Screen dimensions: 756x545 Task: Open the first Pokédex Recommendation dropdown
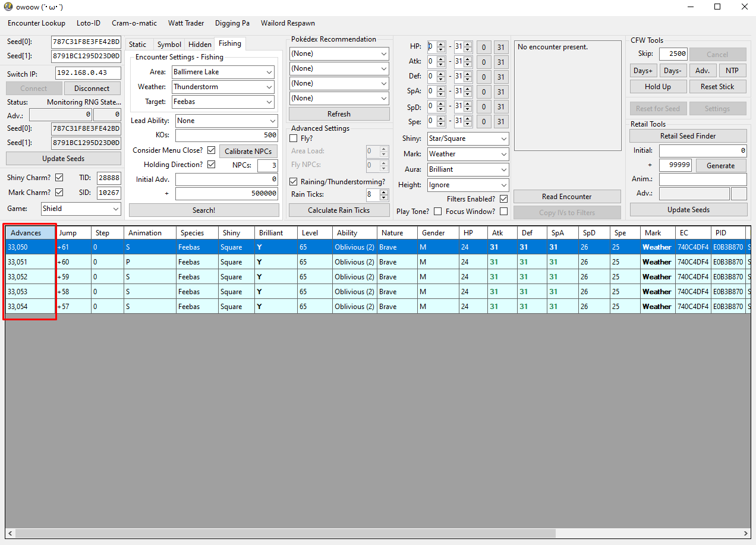pyautogui.click(x=339, y=53)
